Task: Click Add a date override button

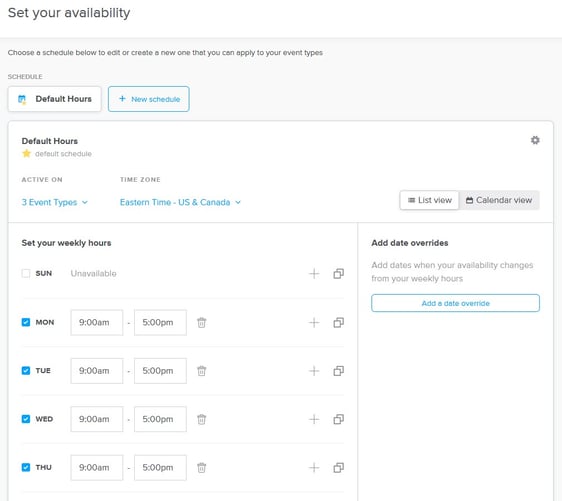Action: pos(455,303)
